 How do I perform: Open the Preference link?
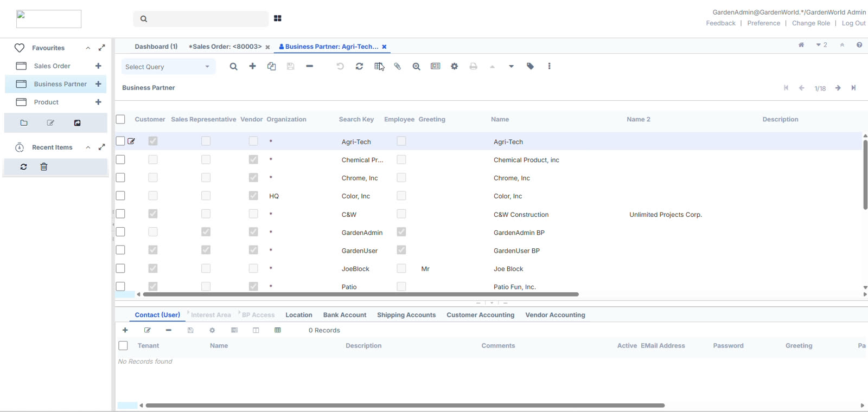coord(763,23)
